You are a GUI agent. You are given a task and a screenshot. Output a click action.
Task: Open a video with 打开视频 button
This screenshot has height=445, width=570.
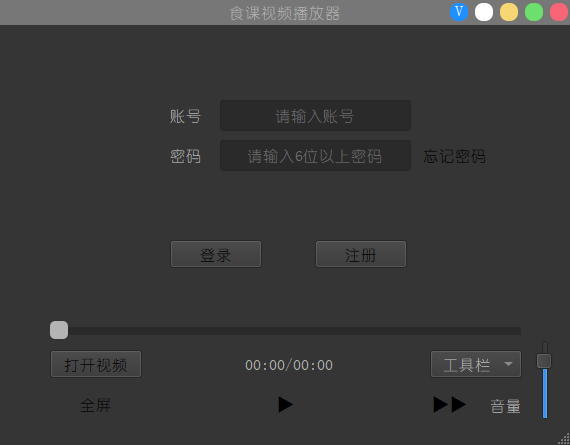96,364
